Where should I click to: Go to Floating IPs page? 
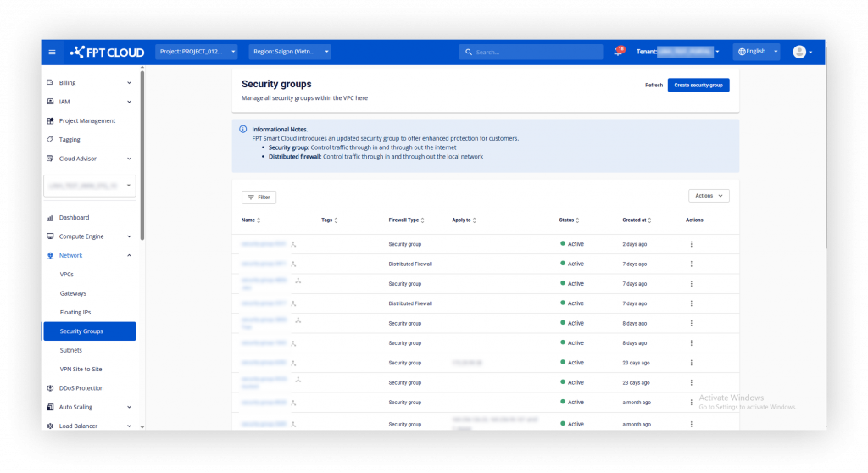(x=75, y=312)
